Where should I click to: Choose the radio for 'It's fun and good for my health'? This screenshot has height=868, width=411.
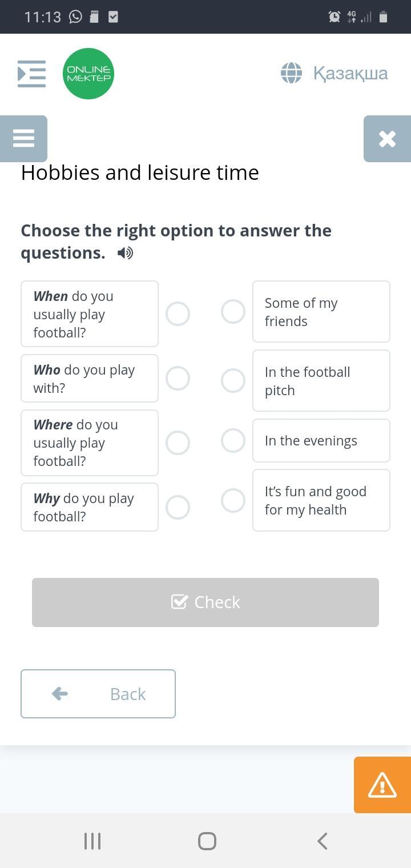(x=233, y=501)
